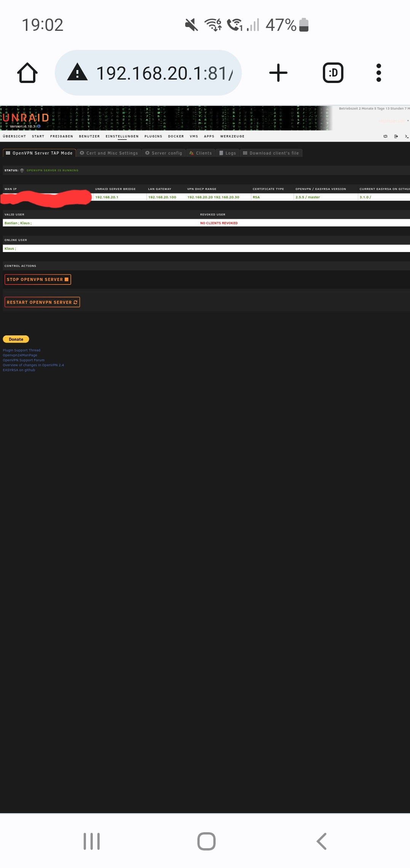Viewport: 410px width, 868px height.
Task: Click Stop OpenVPN Server button
Action: tap(38, 279)
